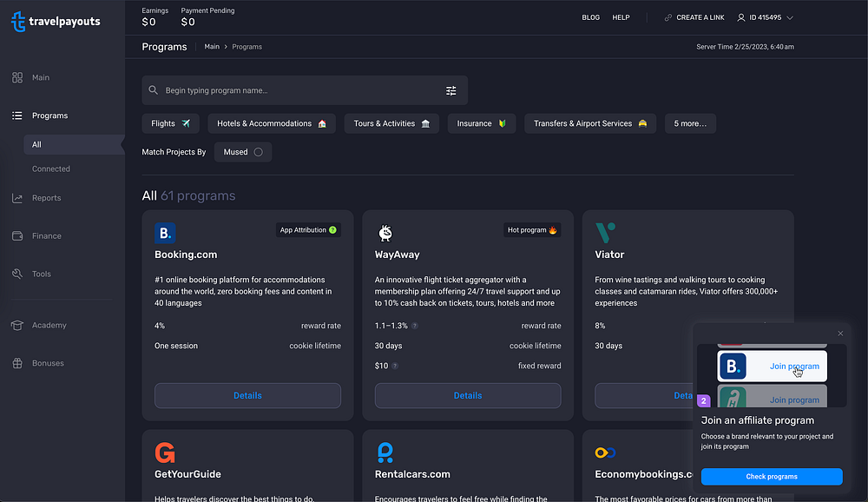Select the Connected programs submenu item
The width and height of the screenshot is (868, 502).
point(51,169)
